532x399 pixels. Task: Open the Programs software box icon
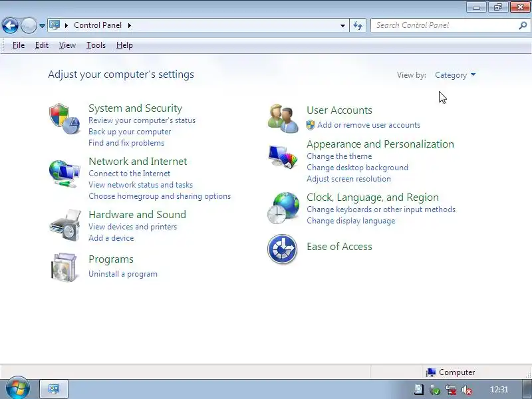click(x=64, y=267)
